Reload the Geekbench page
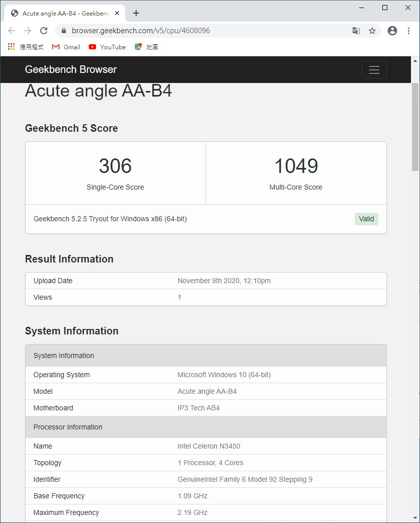The image size is (420, 523). pyautogui.click(x=44, y=31)
